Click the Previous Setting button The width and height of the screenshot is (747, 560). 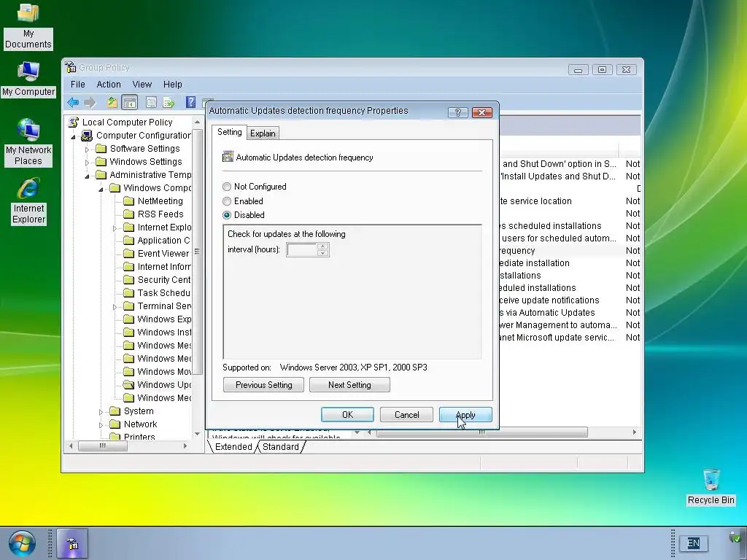coord(263,385)
